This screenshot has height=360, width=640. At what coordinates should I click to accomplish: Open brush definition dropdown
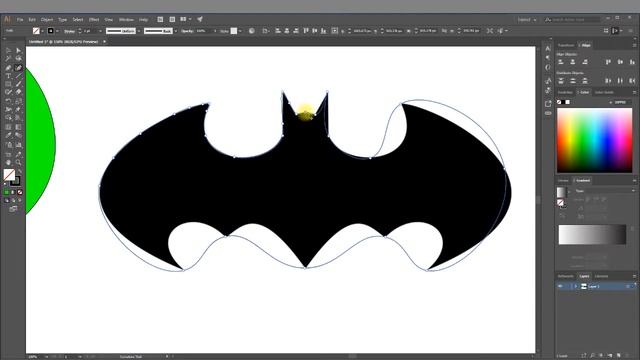pyautogui.click(x=176, y=31)
